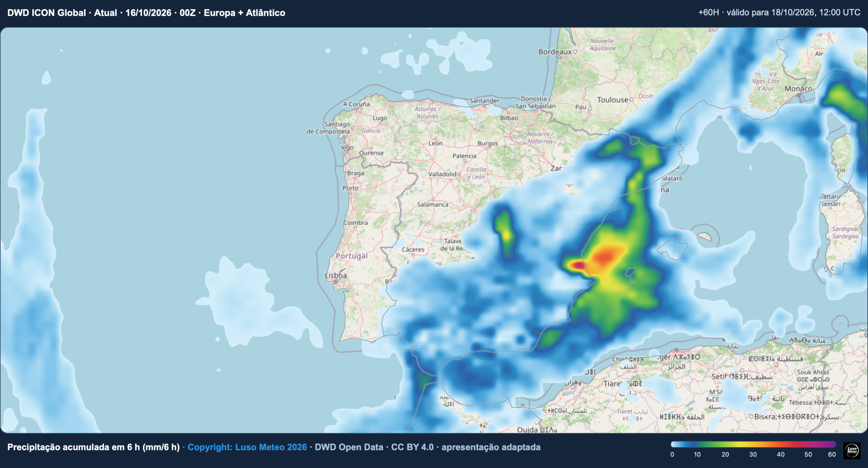Click the Lisboa city label on map

tap(336, 275)
